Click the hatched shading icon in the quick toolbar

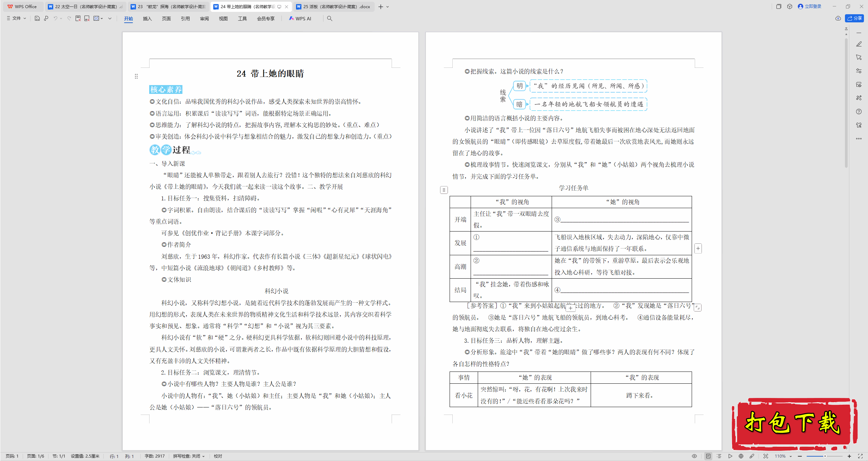(x=96, y=19)
